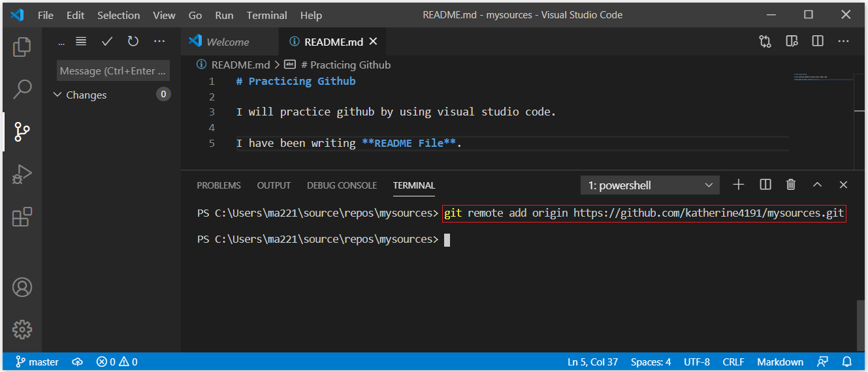Image resolution: width=868 pixels, height=372 pixels.
Task: Click the git remote add origin command text
Action: (x=644, y=213)
